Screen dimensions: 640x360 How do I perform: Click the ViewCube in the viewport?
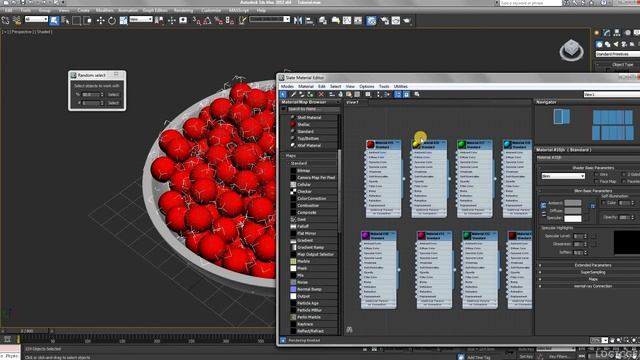[571, 51]
